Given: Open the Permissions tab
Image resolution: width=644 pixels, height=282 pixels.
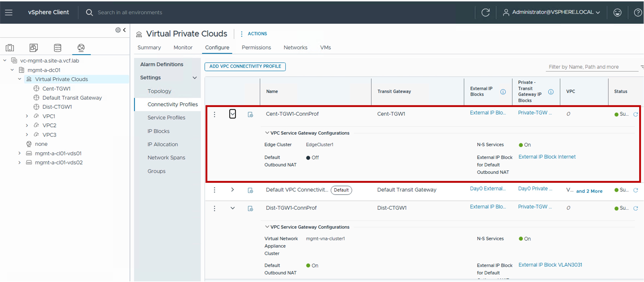Looking at the screenshot, I should (x=256, y=48).
